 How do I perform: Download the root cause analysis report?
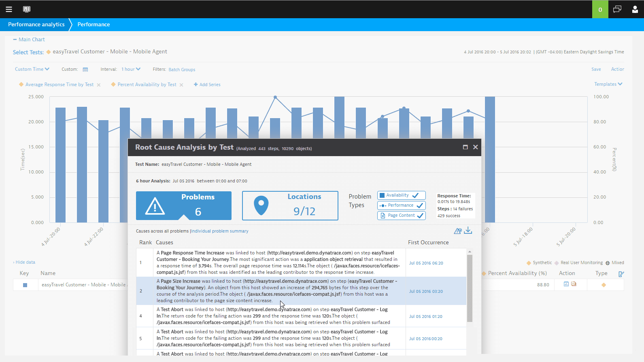point(468,231)
